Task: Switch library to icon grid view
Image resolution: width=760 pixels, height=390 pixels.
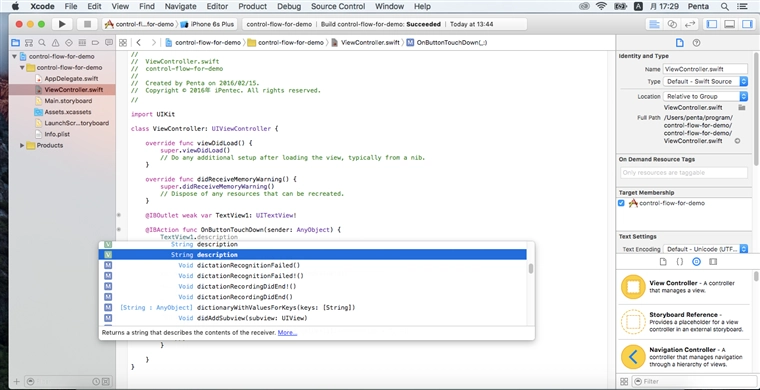Action: click(x=624, y=382)
